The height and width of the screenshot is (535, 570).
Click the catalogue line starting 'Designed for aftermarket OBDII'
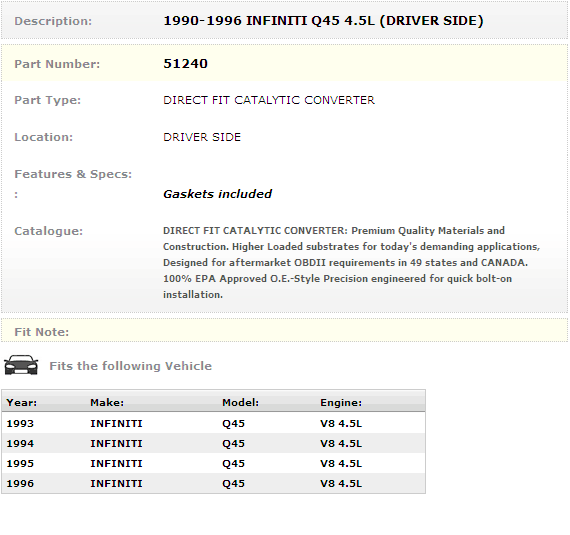tap(345, 263)
